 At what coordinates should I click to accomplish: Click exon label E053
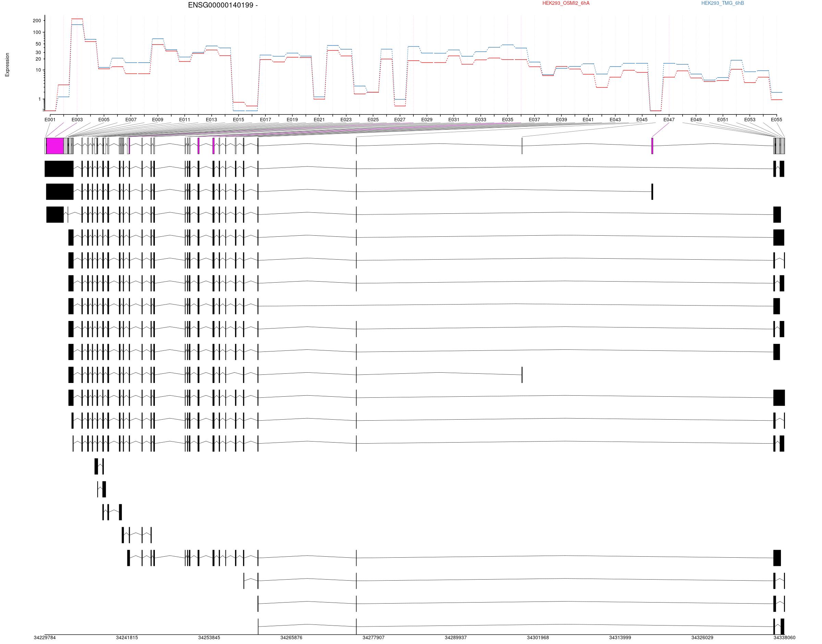pyautogui.click(x=750, y=120)
